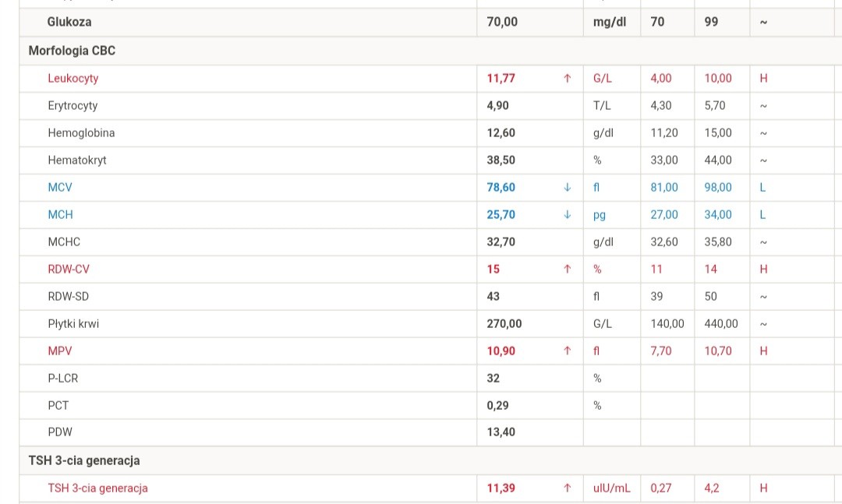842x504 pixels.
Task: Click the PDW value 13,40
Action: click(x=501, y=432)
